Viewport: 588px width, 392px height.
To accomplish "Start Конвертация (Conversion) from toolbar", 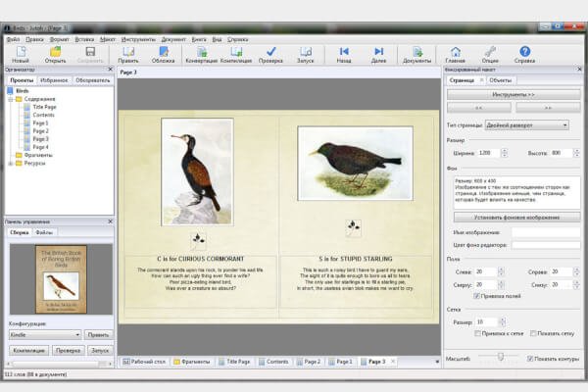I will click(x=201, y=55).
